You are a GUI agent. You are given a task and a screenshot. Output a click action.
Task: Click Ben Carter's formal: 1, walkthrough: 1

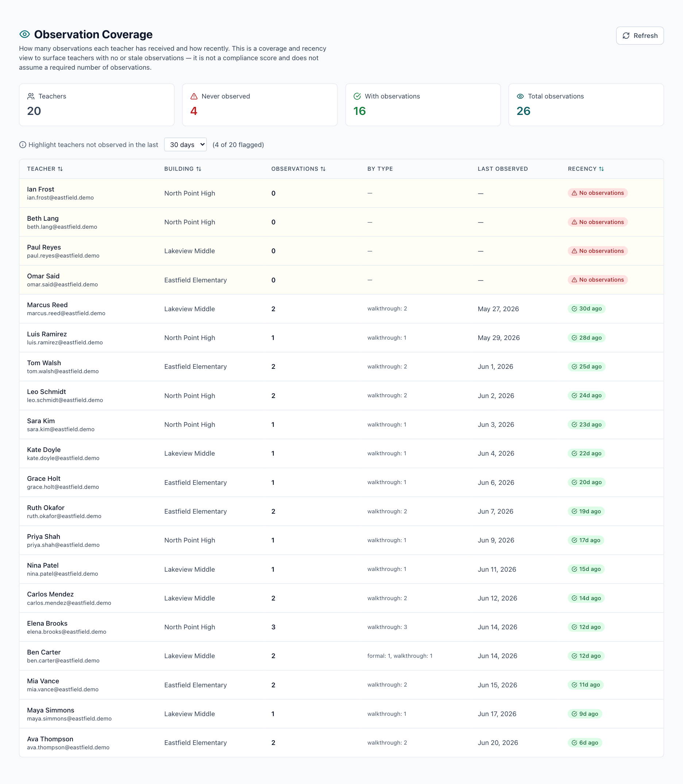400,656
